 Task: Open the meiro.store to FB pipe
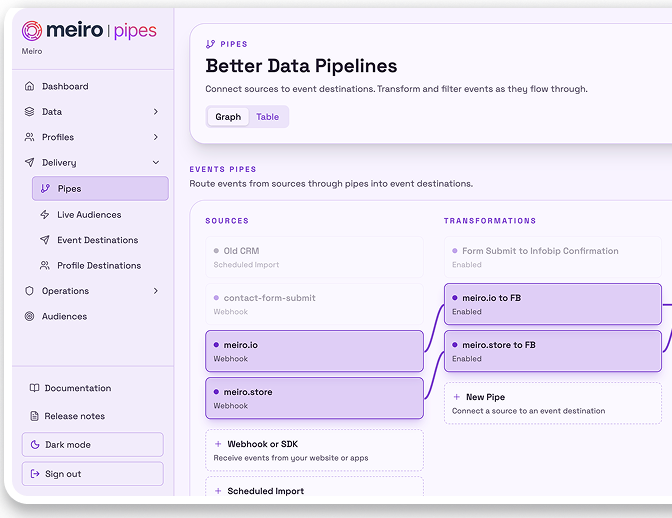(553, 351)
